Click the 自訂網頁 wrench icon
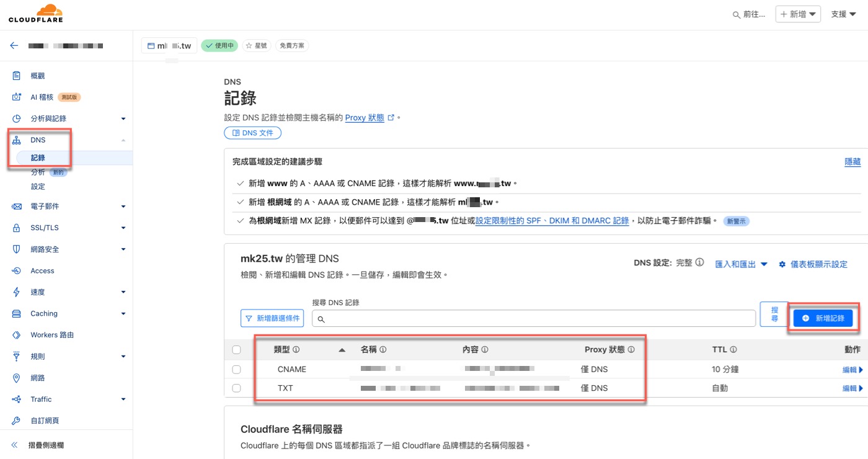Screen dimensions: 868x459 pyautogui.click(x=17, y=421)
